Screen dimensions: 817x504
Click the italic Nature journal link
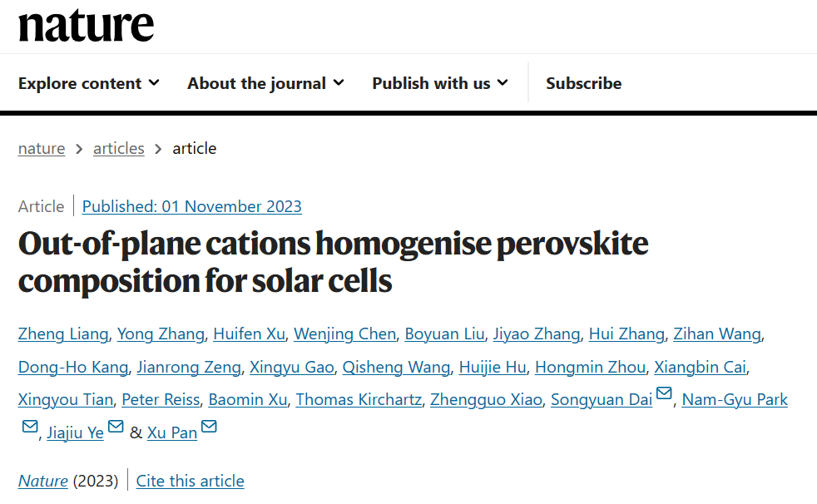pyautogui.click(x=42, y=481)
